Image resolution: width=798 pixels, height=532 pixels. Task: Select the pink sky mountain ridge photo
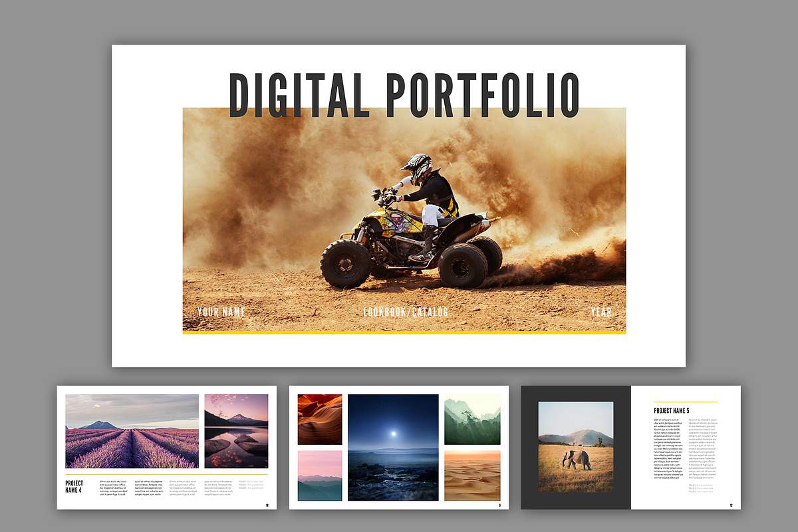320,475
